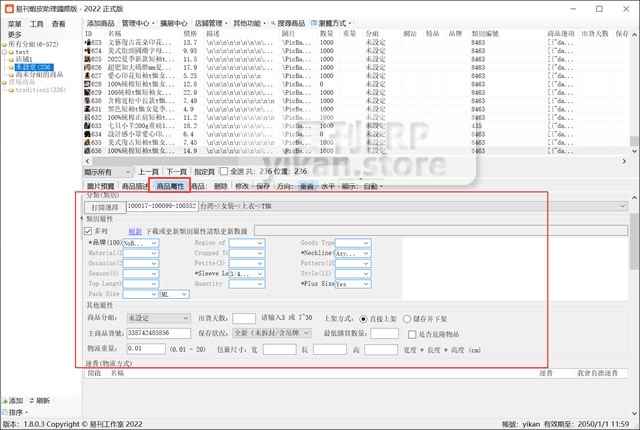
Task: Click the 主商品貨號 input field
Action: click(161, 332)
